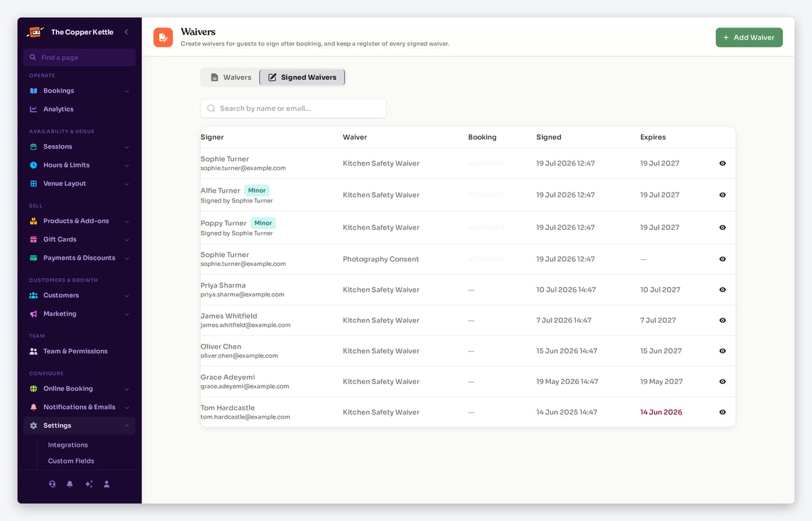
Task: View Tom Hardcastle's waiver eye icon
Action: 722,412
